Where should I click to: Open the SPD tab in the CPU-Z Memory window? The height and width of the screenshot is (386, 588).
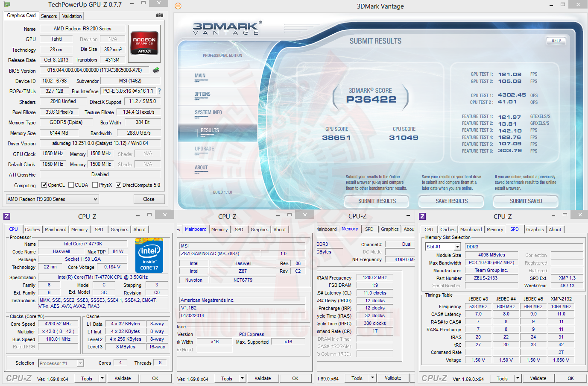pos(369,229)
